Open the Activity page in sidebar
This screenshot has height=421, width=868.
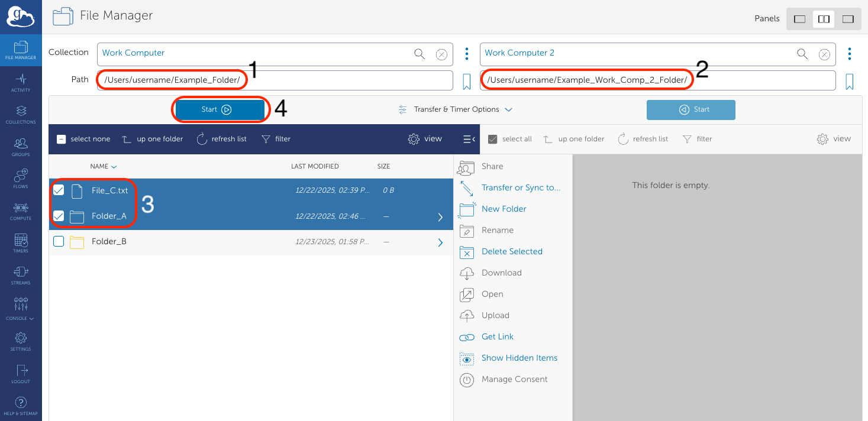[x=21, y=82]
